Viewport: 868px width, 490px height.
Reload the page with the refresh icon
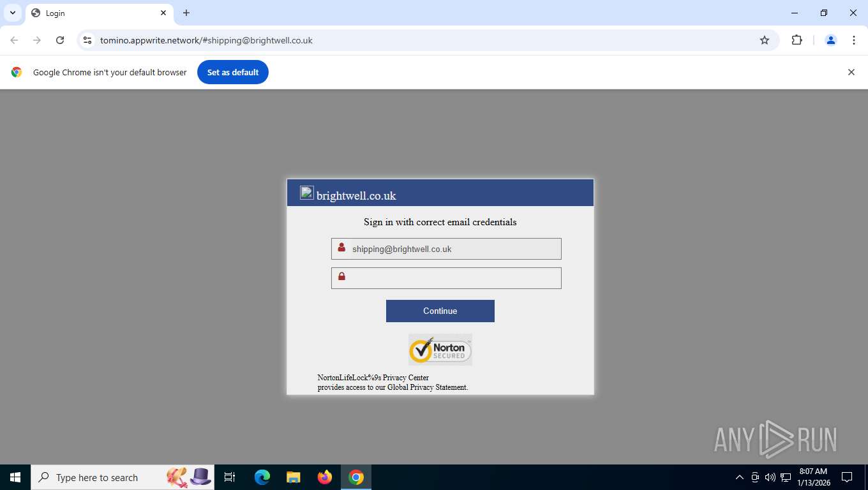(60, 40)
